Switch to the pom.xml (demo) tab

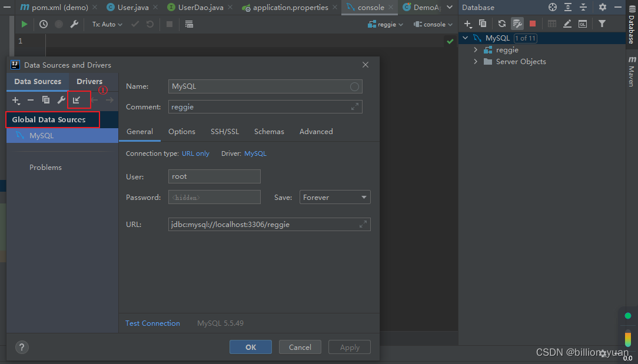[x=60, y=7]
